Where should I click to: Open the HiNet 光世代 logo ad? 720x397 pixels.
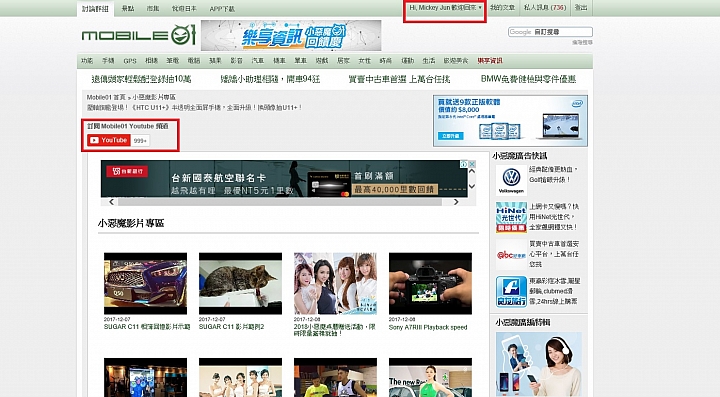[511, 217]
